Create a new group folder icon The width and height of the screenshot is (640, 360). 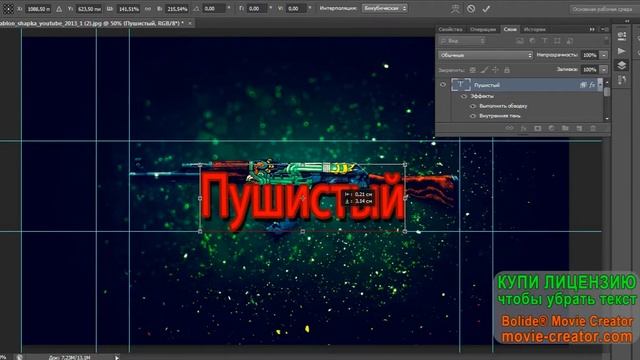pos(565,128)
